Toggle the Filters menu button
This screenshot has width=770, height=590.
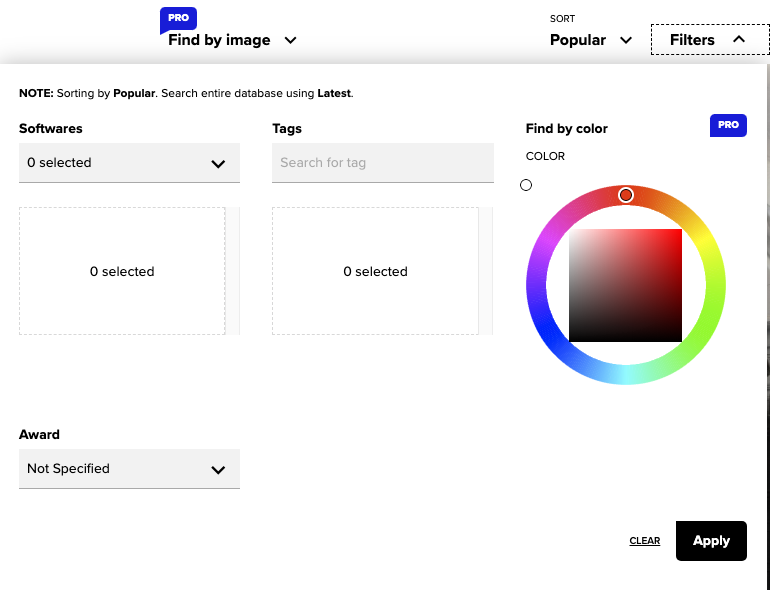coord(708,40)
